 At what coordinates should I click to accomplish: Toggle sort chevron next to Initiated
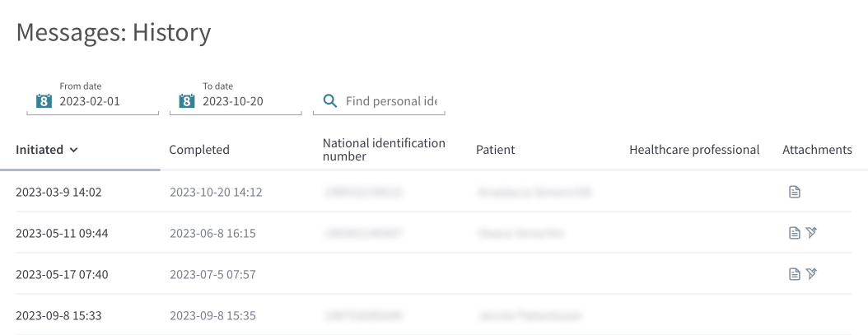(74, 150)
